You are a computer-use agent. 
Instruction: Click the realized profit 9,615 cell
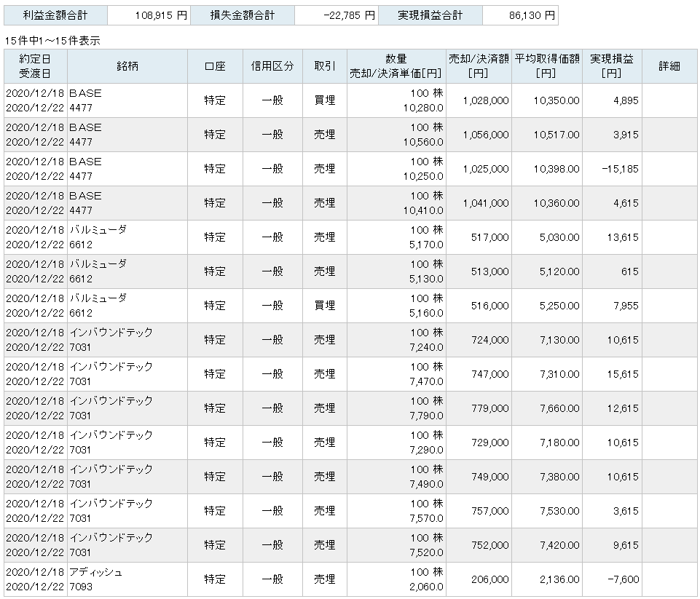612,545
